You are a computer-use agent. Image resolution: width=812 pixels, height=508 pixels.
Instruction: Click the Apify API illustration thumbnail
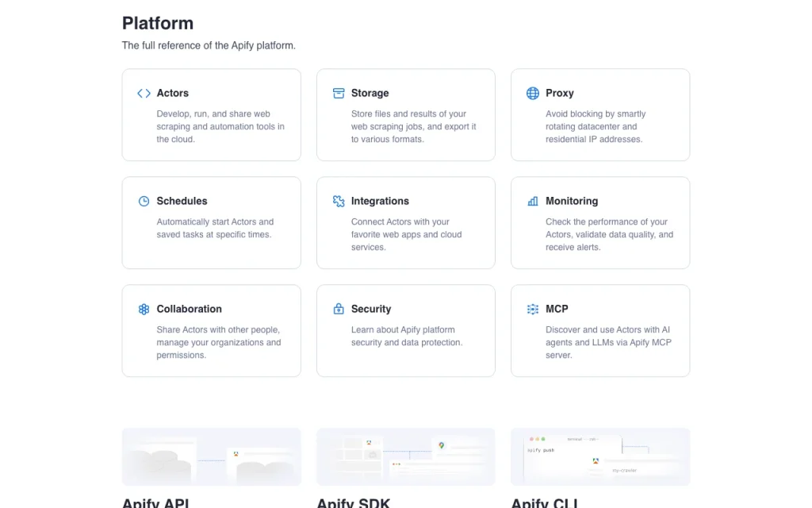[211, 456]
